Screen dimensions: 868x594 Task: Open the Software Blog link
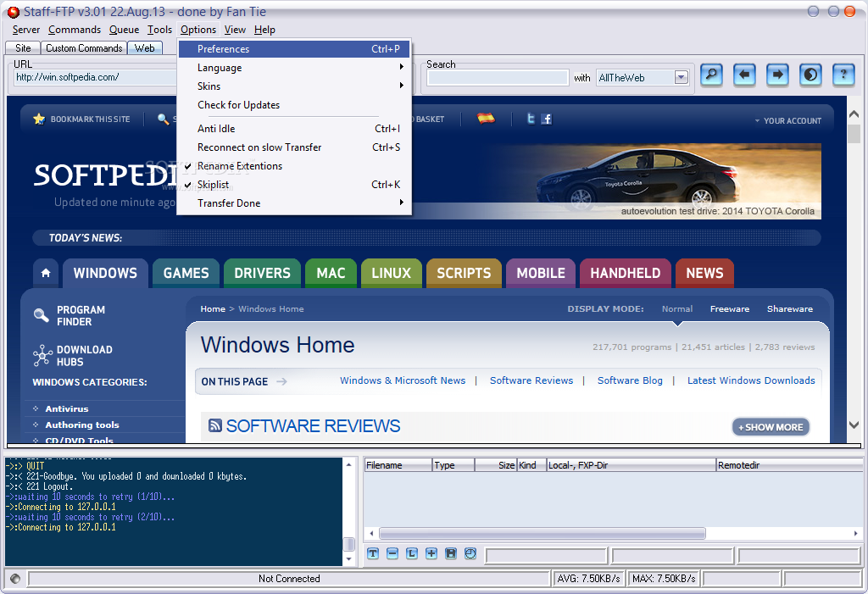tap(630, 380)
